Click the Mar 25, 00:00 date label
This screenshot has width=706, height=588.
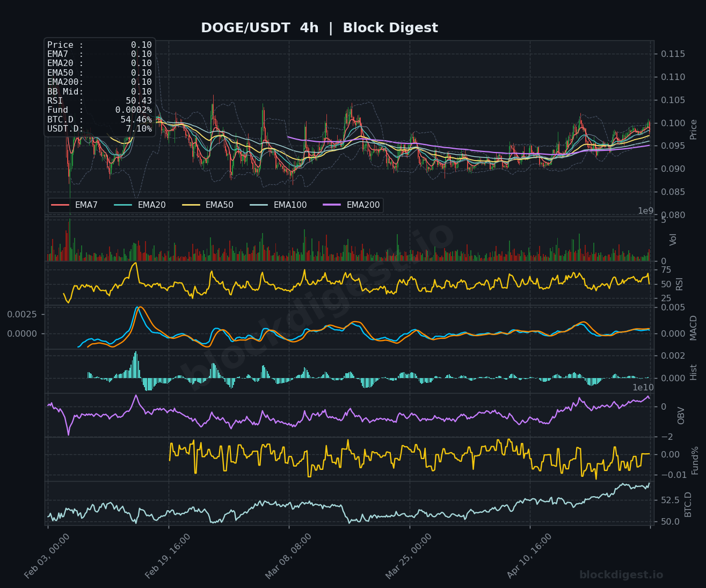coord(409,556)
